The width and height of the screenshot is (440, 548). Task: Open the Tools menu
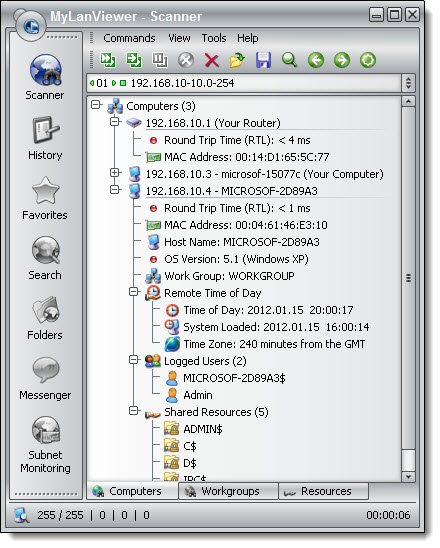(x=214, y=38)
